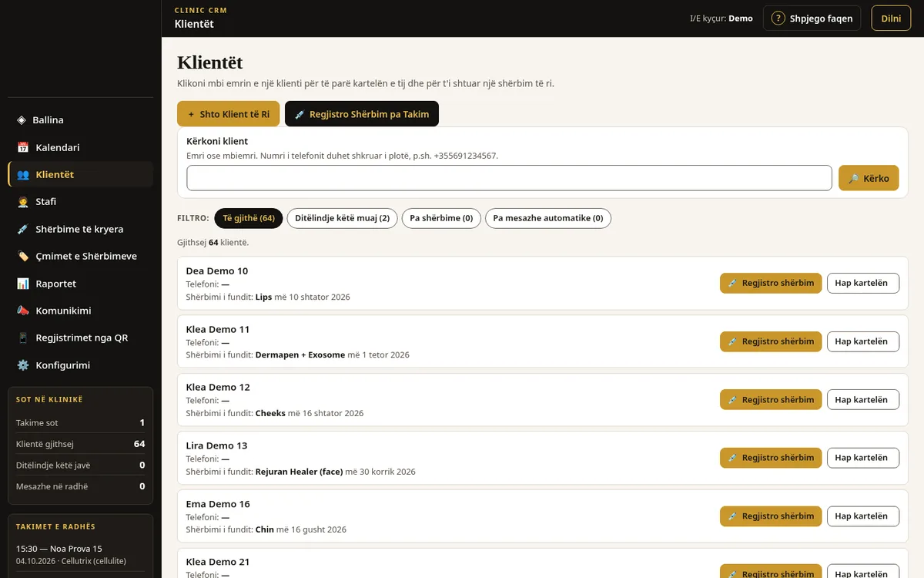
Task: Click the Klientë gjithsej stat row
Action: point(80,444)
